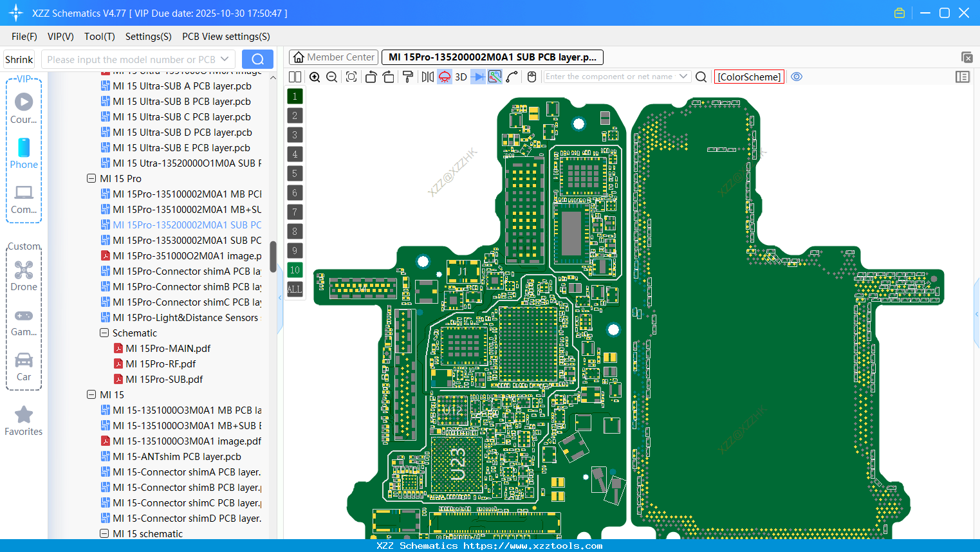980x552 pixels.
Task: Open the Member Center
Action: (x=333, y=57)
